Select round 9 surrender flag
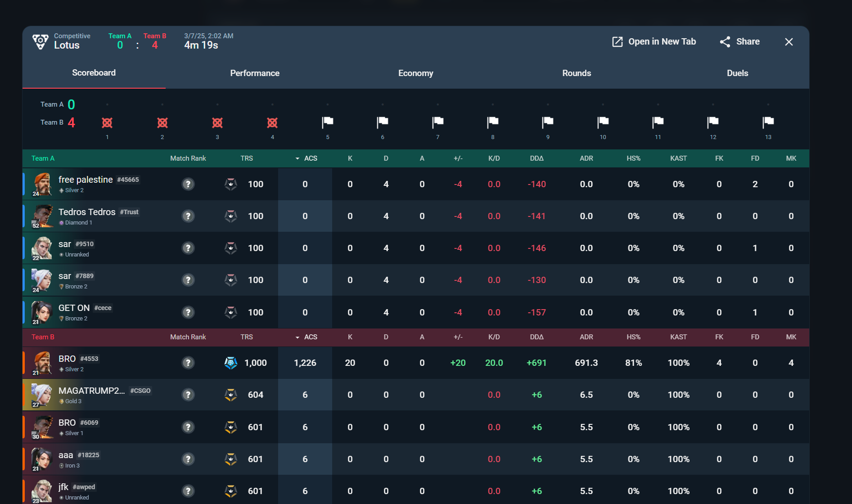The image size is (852, 504). (548, 122)
